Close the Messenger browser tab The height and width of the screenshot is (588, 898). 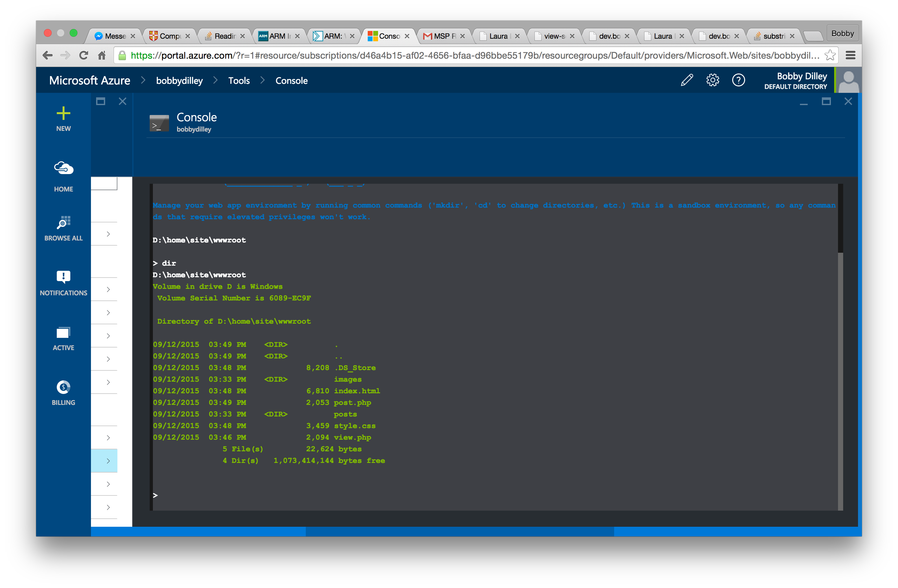click(133, 36)
